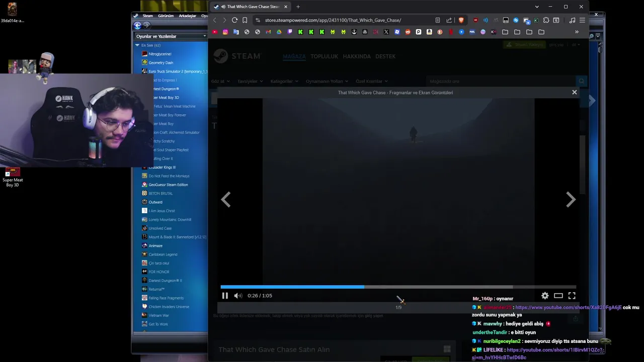644x362 pixels.
Task: Select the That Which Gave Chase tab
Action: point(250,7)
